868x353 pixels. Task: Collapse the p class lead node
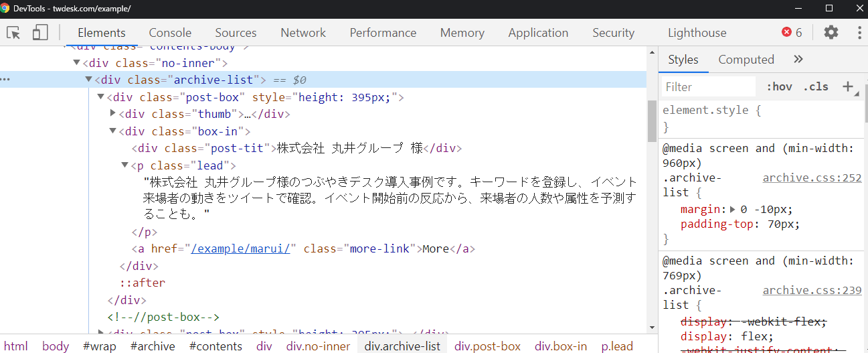(x=125, y=165)
